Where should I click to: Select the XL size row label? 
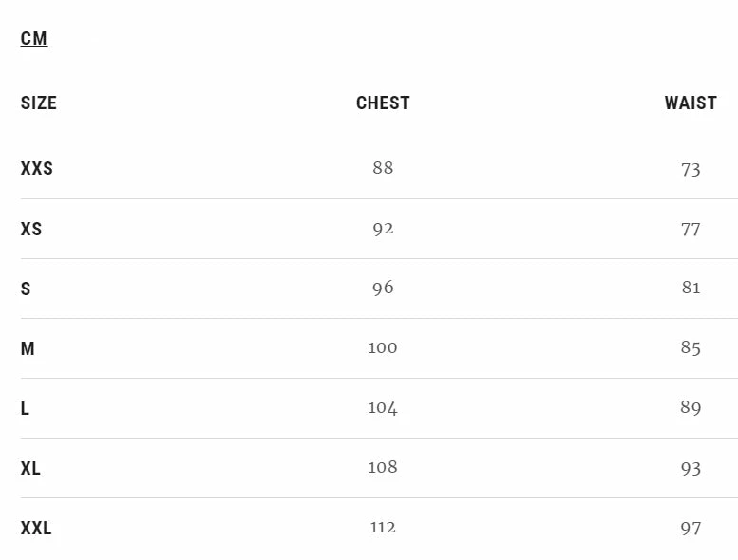pyautogui.click(x=30, y=468)
